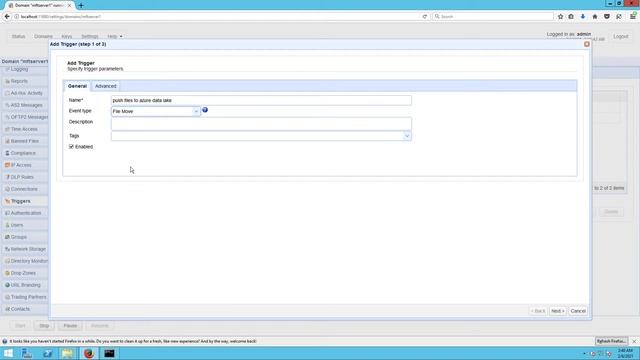Open Logging in the sidebar
The width and height of the screenshot is (640, 360).
(19, 69)
